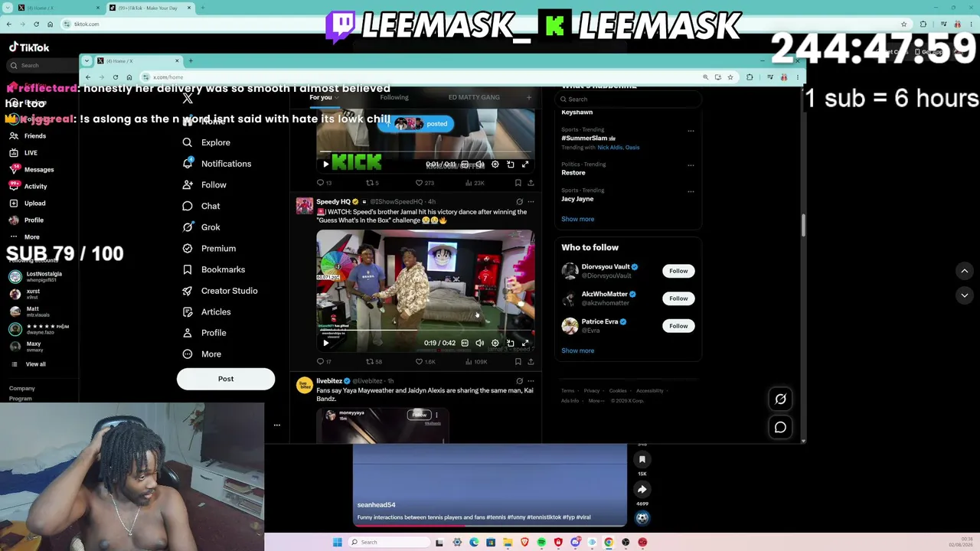Screen dimensions: 980x551
Task: Open picture-in-picture on Speedy HQ video
Action: click(x=511, y=343)
